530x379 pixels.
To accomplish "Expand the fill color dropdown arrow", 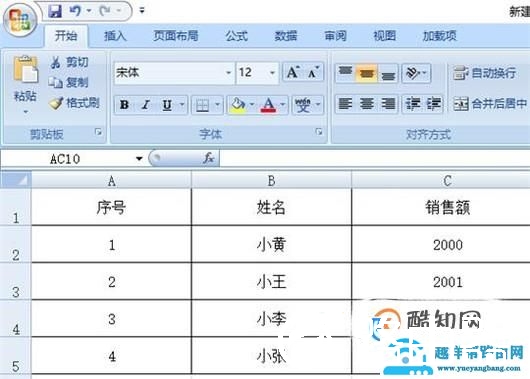I will click(252, 105).
